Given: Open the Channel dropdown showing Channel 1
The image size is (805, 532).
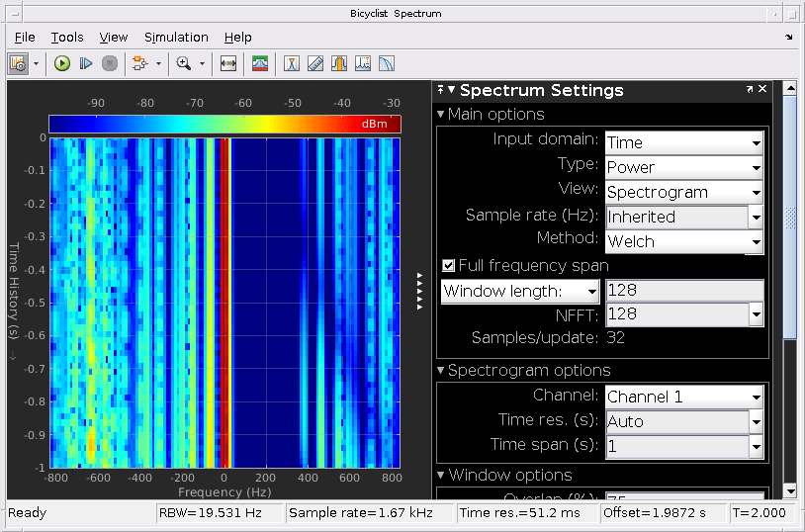Looking at the screenshot, I should point(684,397).
